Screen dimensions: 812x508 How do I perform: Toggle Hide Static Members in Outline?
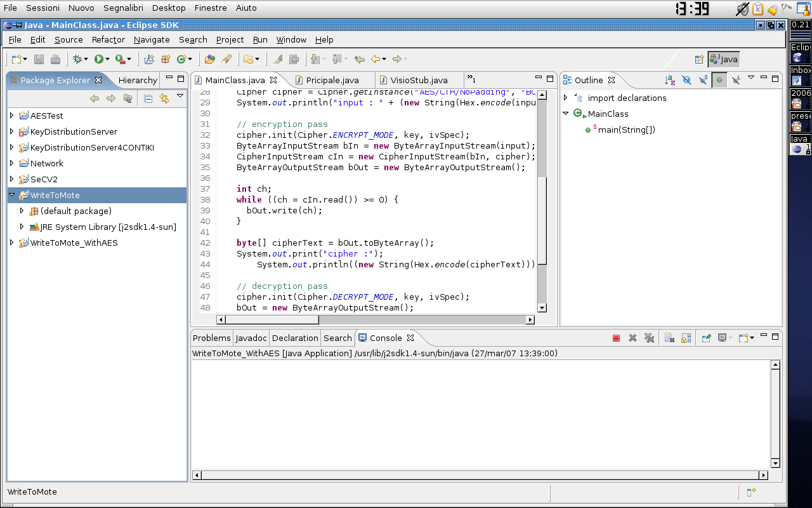point(703,80)
